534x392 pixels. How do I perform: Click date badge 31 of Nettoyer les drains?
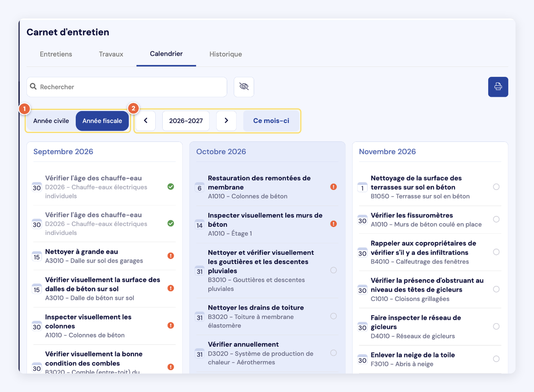[200, 317]
